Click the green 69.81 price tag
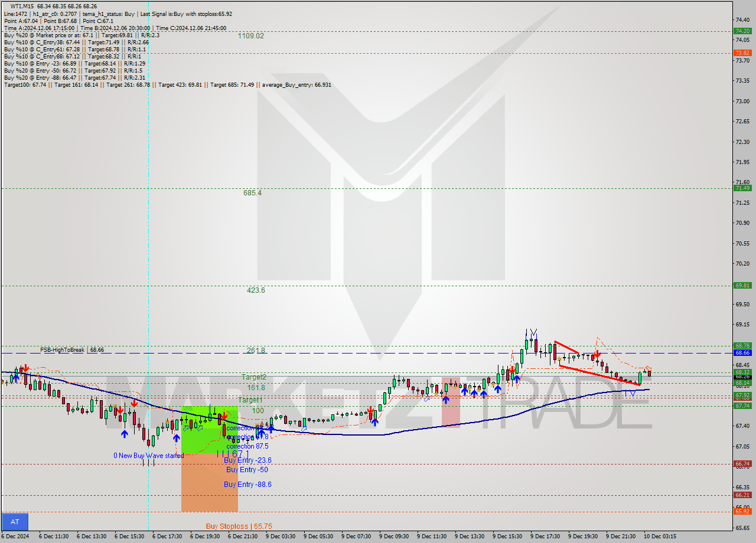This screenshot has height=543, width=756. [x=742, y=285]
